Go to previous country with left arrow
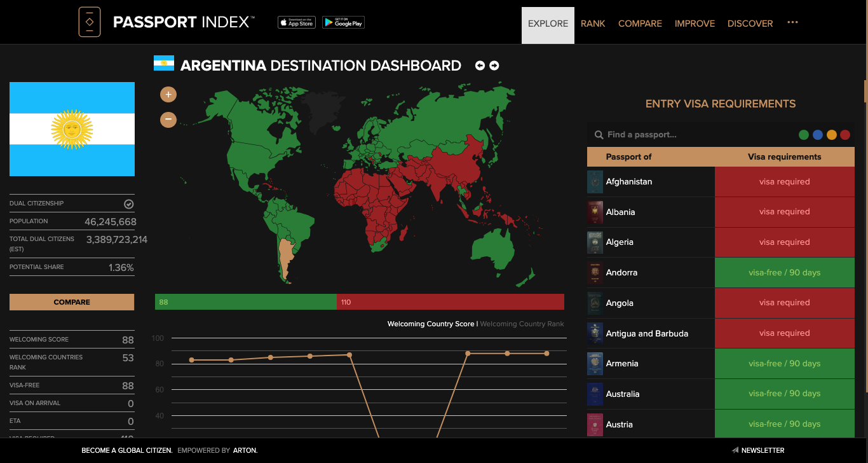 pyautogui.click(x=480, y=66)
